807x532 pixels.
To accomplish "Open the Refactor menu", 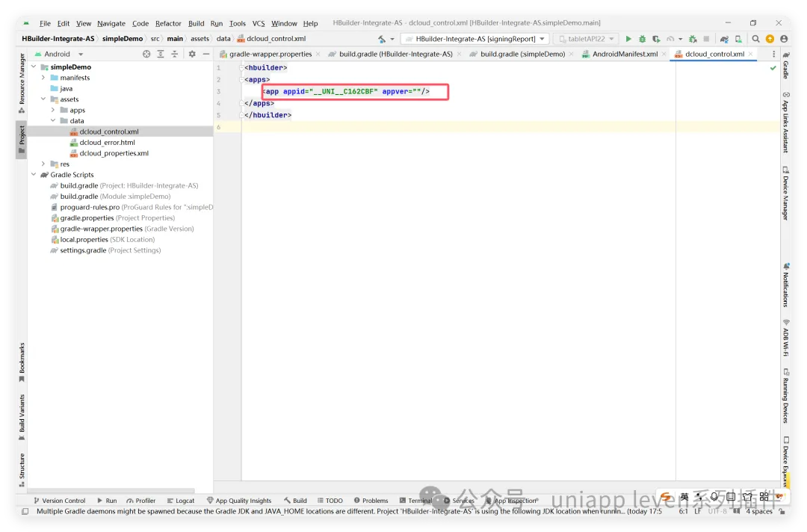I will (168, 24).
